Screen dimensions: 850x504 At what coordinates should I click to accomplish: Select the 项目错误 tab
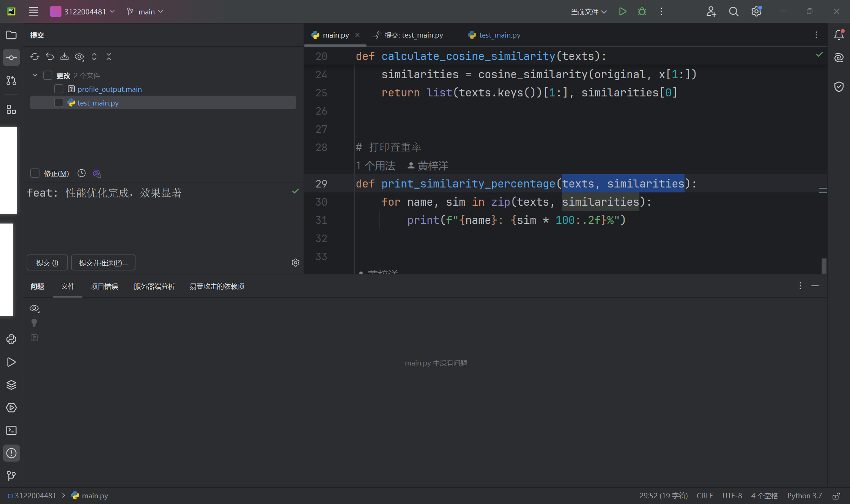tap(104, 286)
